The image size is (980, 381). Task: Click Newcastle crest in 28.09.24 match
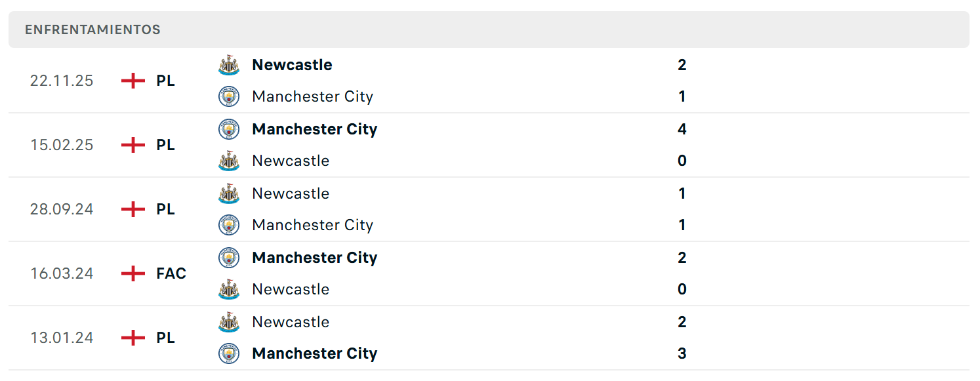229,193
